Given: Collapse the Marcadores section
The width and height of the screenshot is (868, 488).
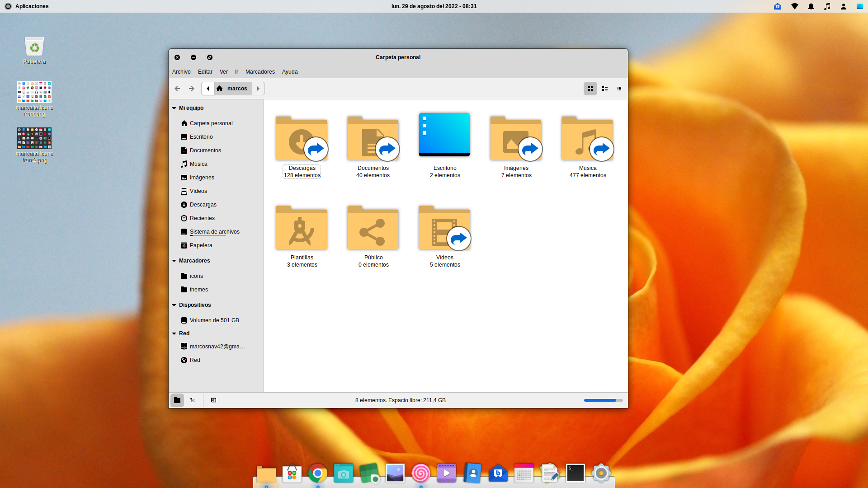Looking at the screenshot, I should point(174,260).
